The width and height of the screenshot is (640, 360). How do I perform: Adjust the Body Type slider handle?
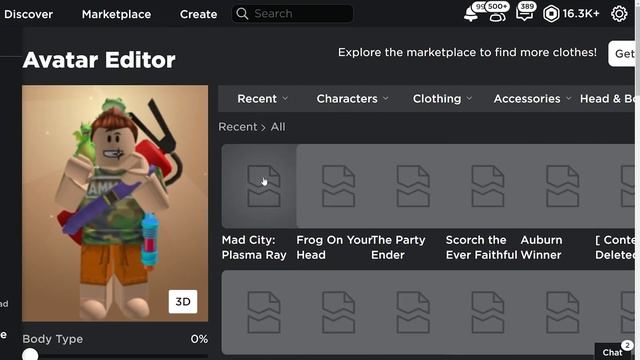tap(30, 354)
